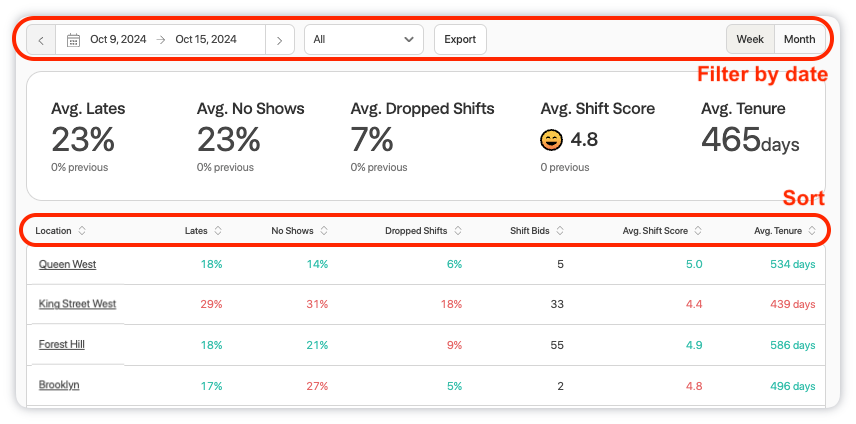
Task: Open the Queen West location link
Action: (67, 264)
